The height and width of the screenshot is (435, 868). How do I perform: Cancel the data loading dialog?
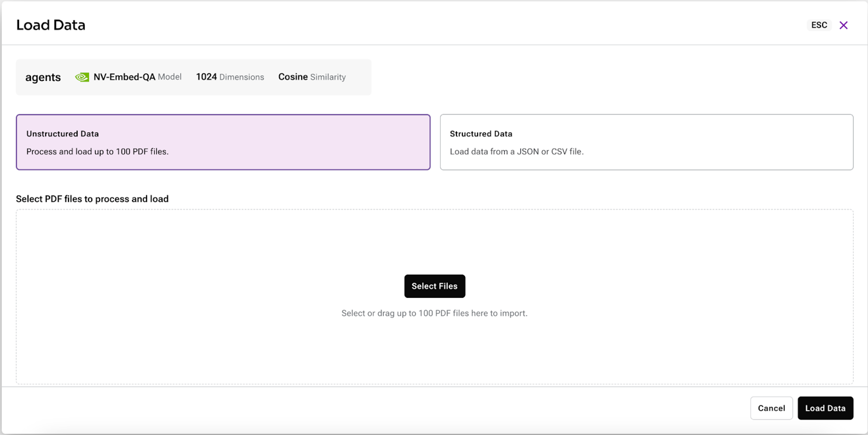coord(771,408)
